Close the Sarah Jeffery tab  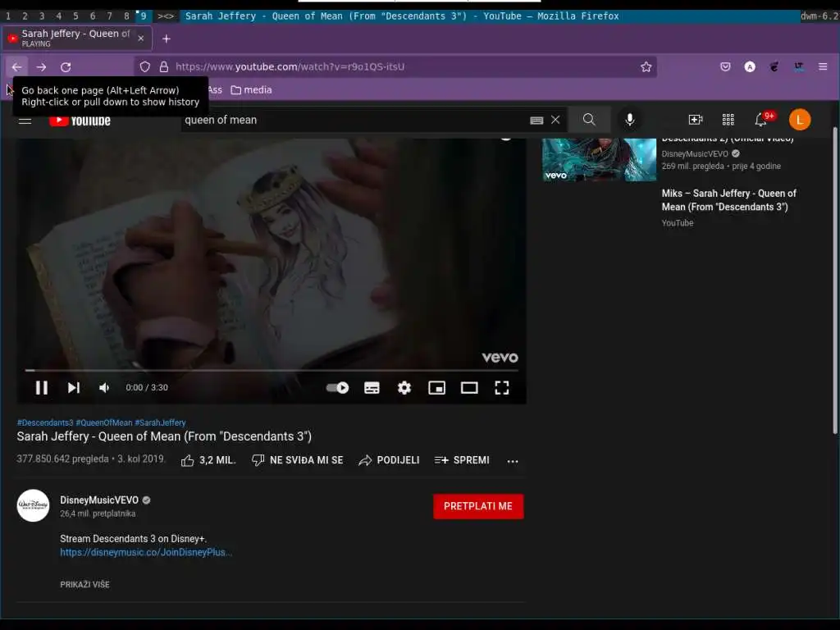pyautogui.click(x=141, y=39)
